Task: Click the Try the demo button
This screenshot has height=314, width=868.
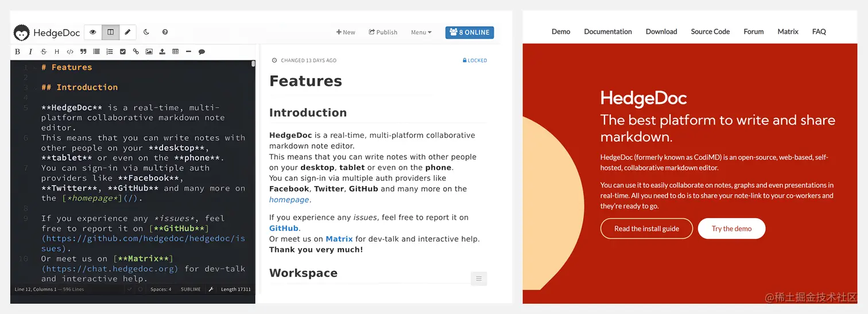Action: pyautogui.click(x=731, y=228)
